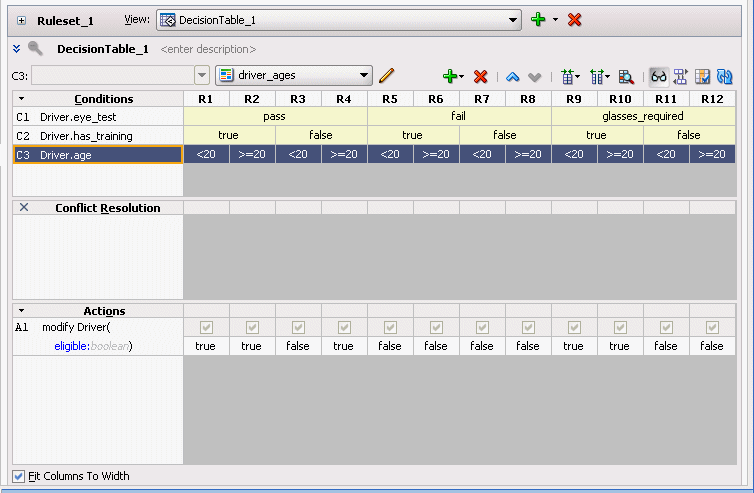754x493 pixels.
Task: Click the R1 rule column header
Action: coord(206,99)
